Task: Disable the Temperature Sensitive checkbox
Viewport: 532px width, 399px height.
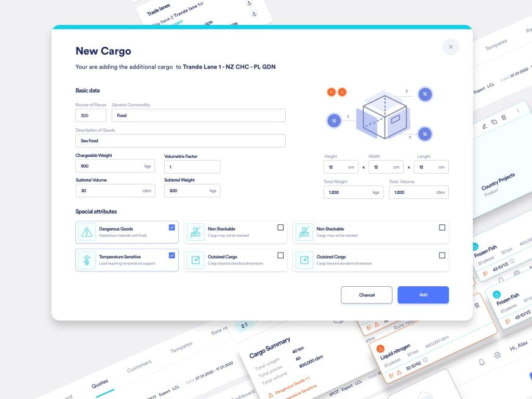Action: (171, 255)
